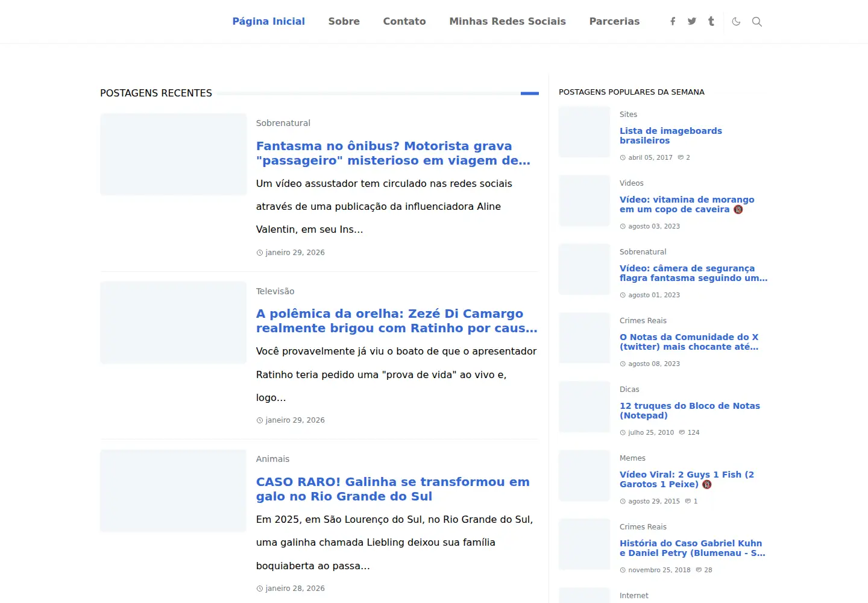Viewport: 868px width, 603px height.
Task: Click the Sites category label in sidebar
Action: point(628,115)
